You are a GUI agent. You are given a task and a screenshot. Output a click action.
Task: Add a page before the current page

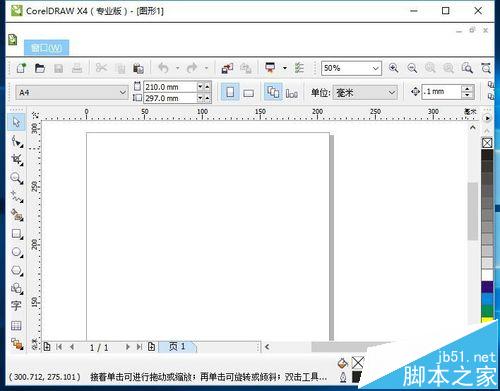point(47,347)
